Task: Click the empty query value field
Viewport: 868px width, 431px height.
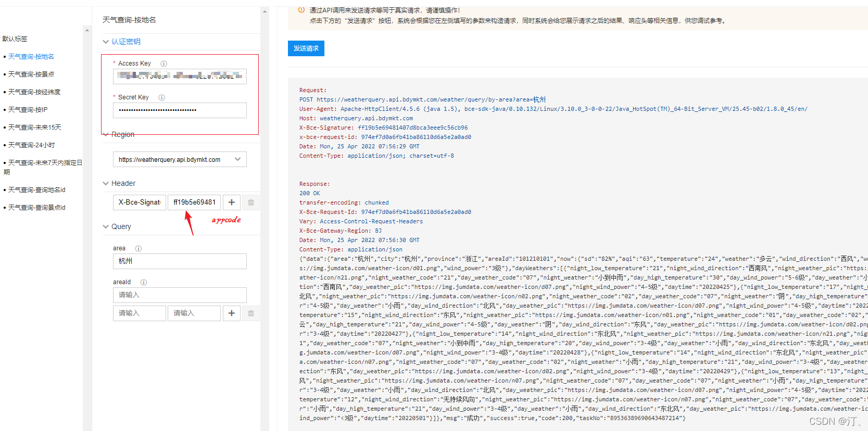Action: pos(194,313)
